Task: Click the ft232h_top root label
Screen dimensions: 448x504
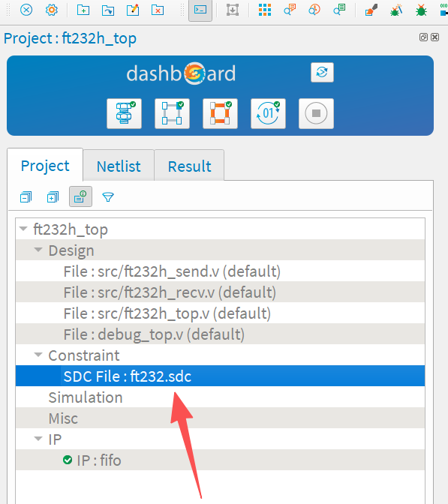Action: pos(71,229)
